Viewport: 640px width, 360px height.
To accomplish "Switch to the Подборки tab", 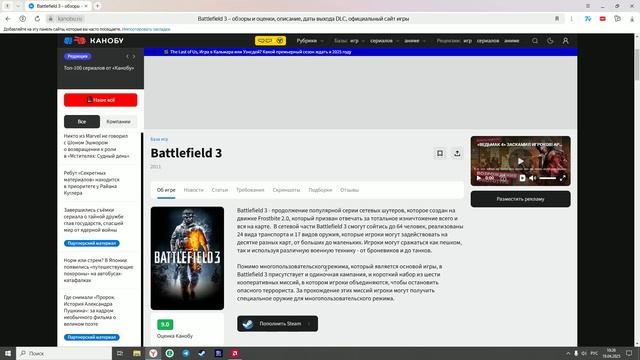I will 320,190.
